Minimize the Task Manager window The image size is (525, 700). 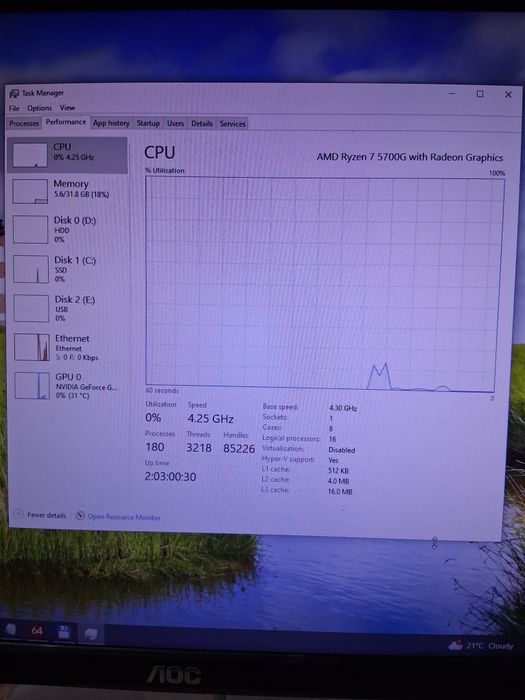click(452, 93)
